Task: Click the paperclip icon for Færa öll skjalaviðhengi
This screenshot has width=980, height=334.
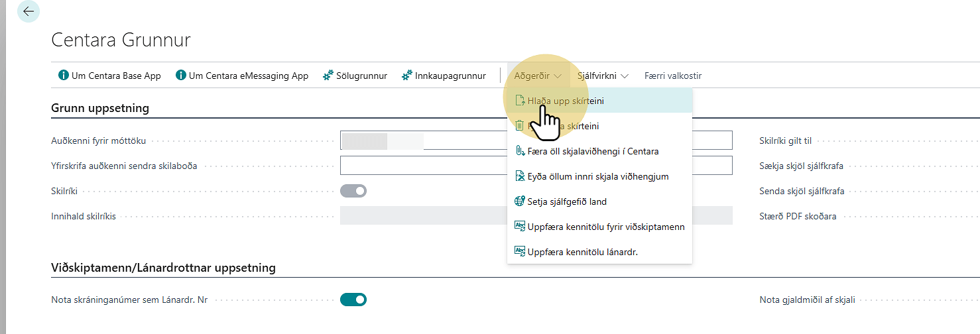Action: 520,151
